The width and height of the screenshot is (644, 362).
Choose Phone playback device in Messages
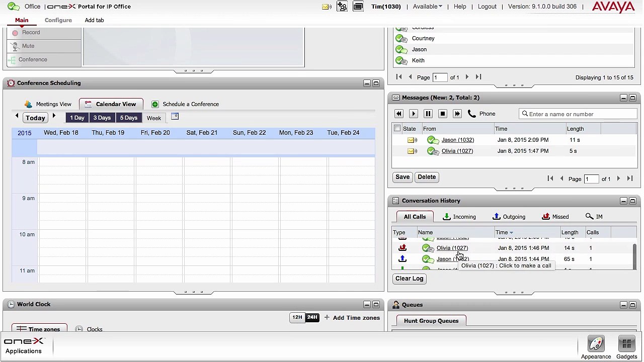pyautogui.click(x=481, y=114)
